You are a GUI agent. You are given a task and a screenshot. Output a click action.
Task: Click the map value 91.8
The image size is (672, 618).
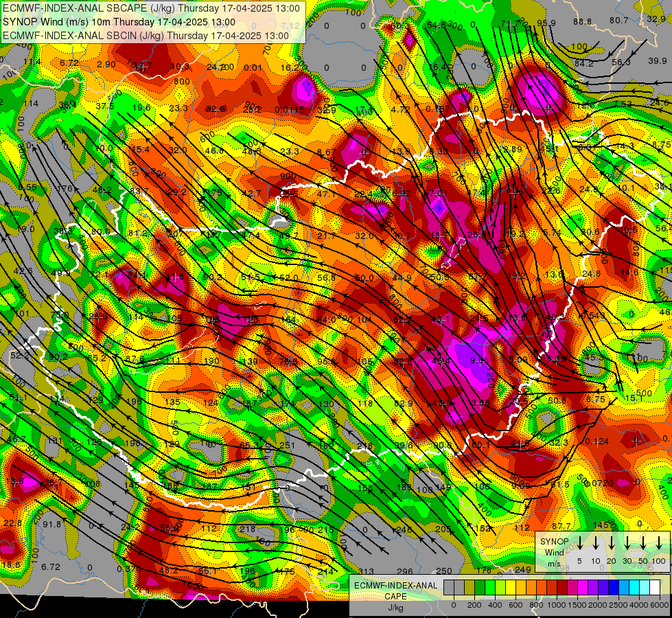(51, 525)
